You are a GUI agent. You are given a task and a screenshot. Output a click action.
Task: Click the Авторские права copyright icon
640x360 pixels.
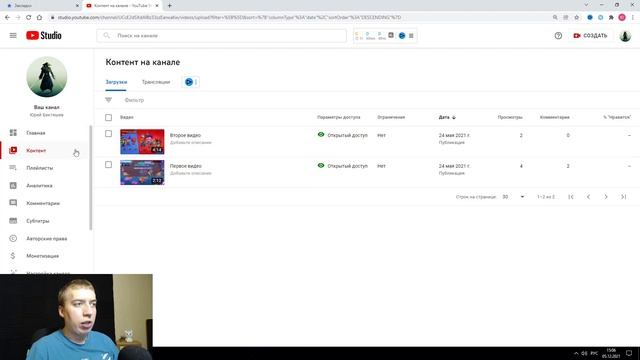[x=13, y=238]
